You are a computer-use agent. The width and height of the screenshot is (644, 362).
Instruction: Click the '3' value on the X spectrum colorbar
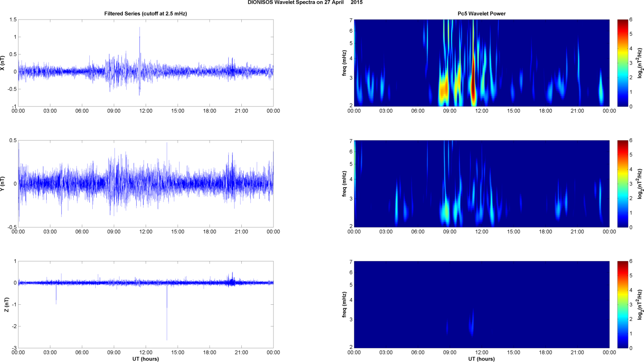click(631, 63)
